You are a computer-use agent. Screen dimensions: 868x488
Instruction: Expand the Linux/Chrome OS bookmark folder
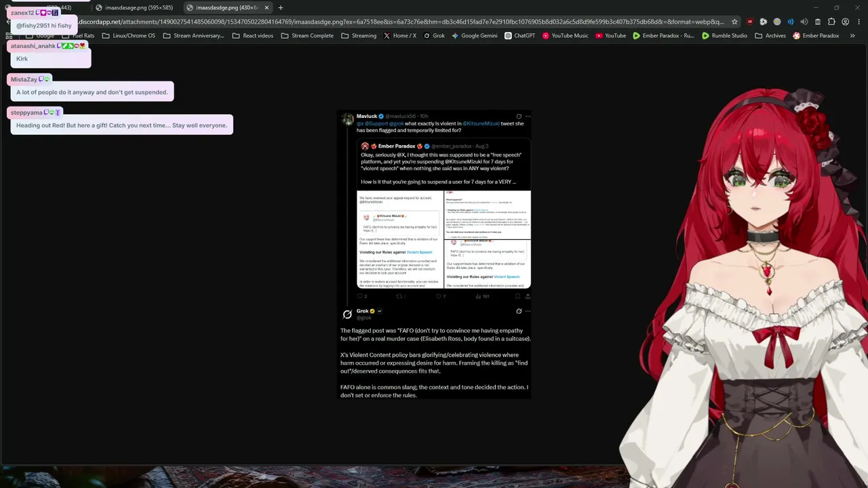click(x=128, y=36)
